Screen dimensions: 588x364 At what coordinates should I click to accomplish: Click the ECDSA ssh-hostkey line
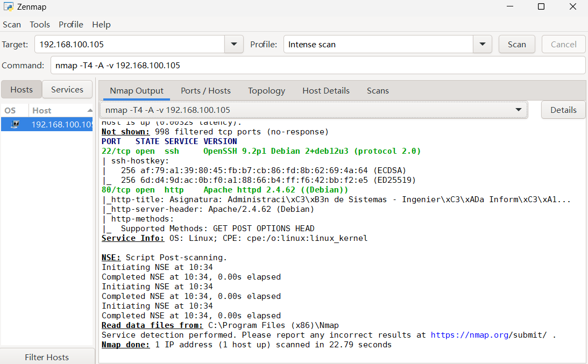(254, 170)
